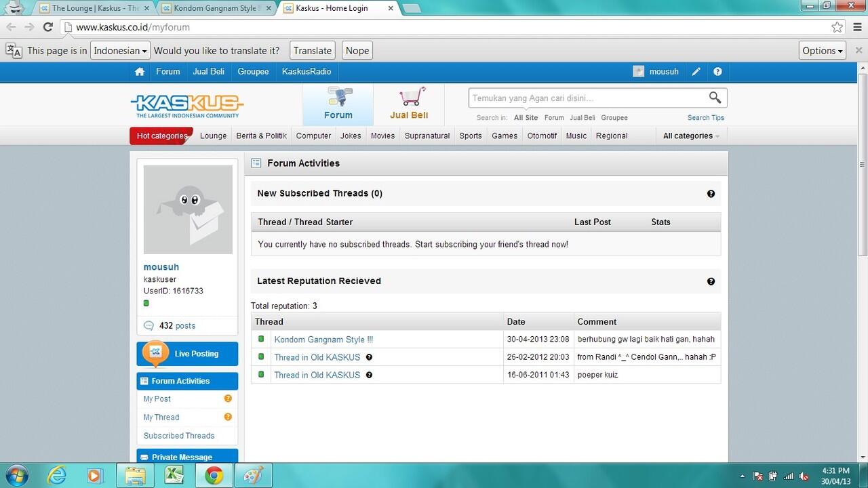Open Otomotif category
This screenshot has width=868, height=488.
542,136
